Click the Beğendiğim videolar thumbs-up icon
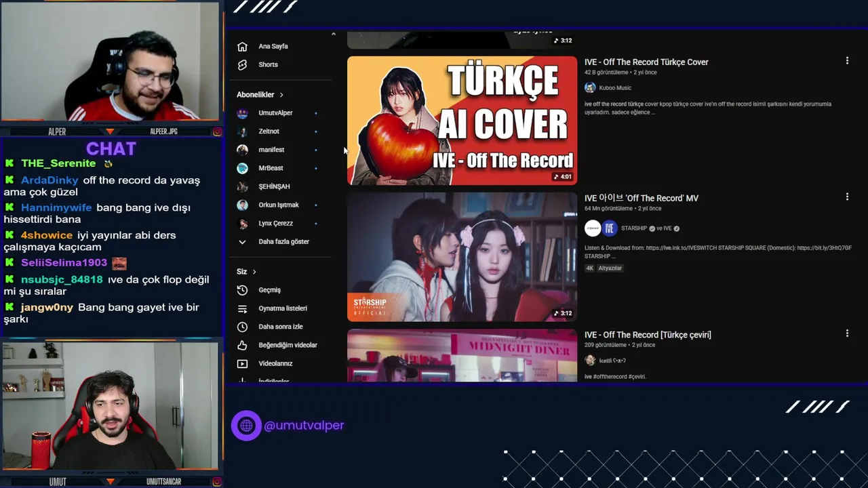The height and width of the screenshot is (488, 868). (x=242, y=345)
